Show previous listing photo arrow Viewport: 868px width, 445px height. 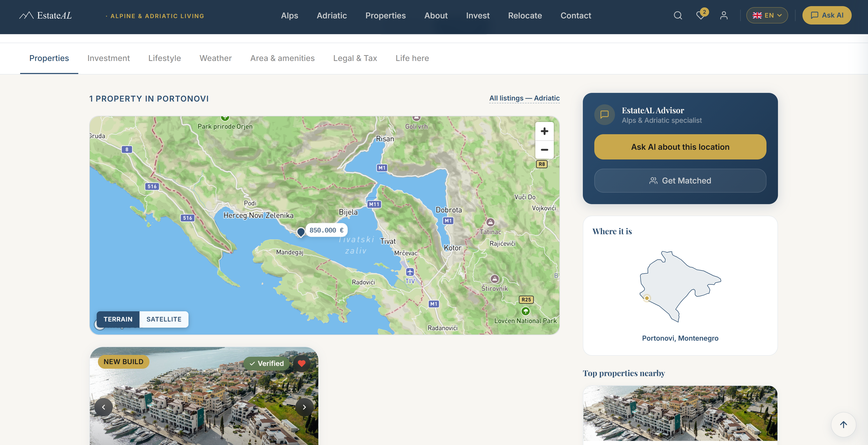coord(104,407)
